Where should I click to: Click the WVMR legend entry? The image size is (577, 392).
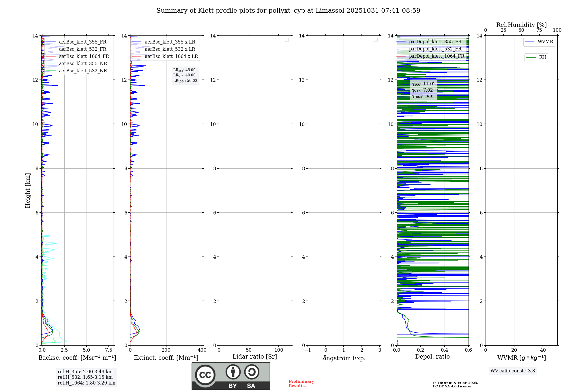click(x=545, y=42)
